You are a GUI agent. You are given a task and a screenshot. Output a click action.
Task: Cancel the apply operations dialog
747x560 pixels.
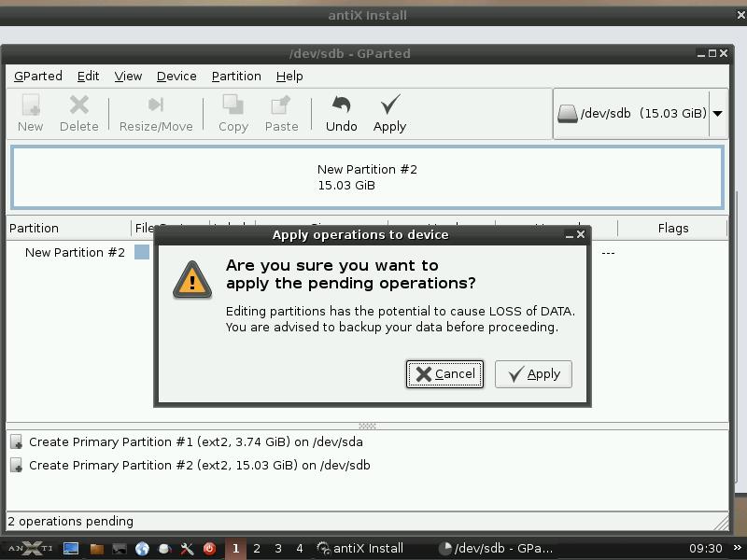(x=444, y=374)
